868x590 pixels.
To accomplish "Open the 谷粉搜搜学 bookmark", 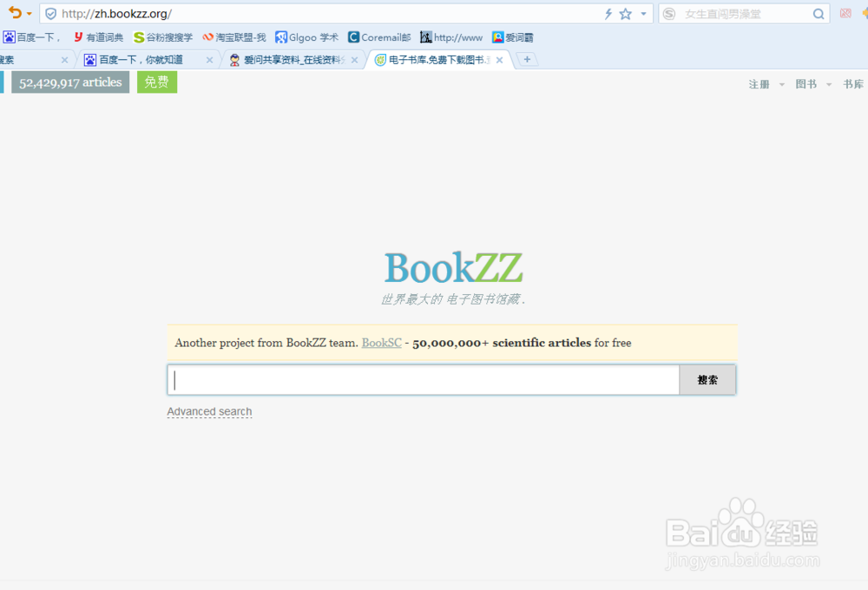I will coord(163,37).
